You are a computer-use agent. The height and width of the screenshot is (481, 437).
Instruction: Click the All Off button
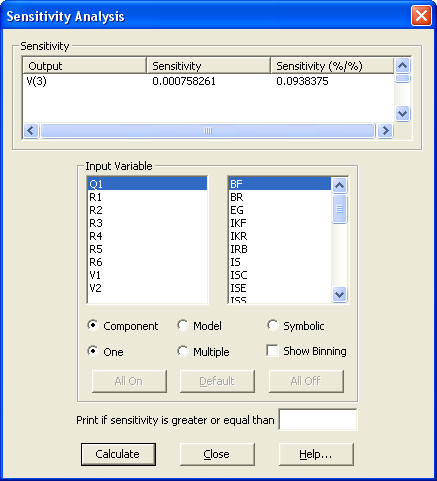tap(306, 381)
